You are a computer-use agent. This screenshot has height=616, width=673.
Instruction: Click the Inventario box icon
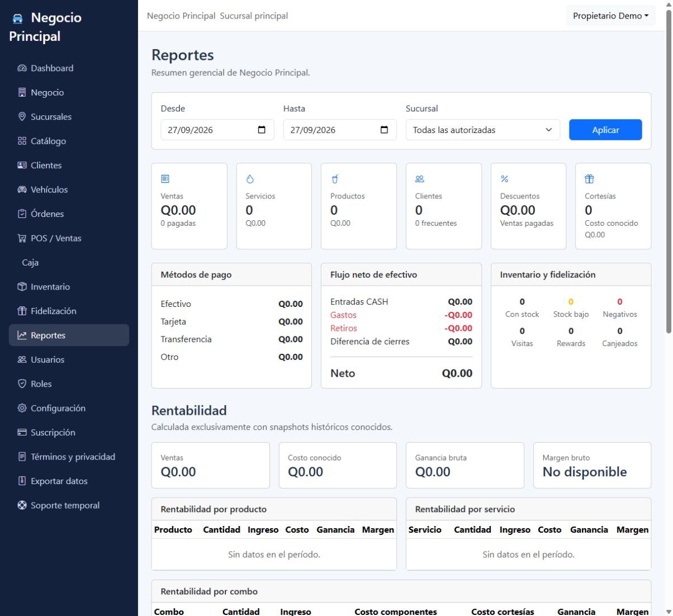pyautogui.click(x=22, y=287)
